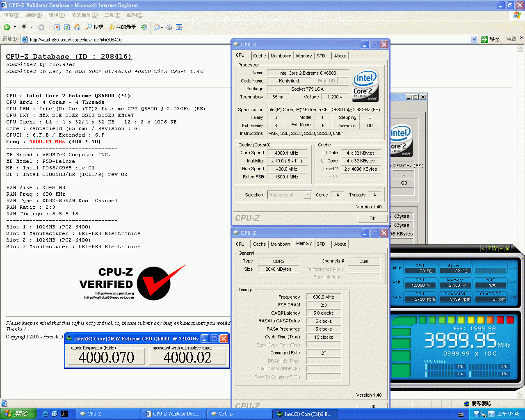Switch to Intel(R) Core(TM)2 E... taskbar button
Viewport: 525px width, 420px height.
coord(306,414)
